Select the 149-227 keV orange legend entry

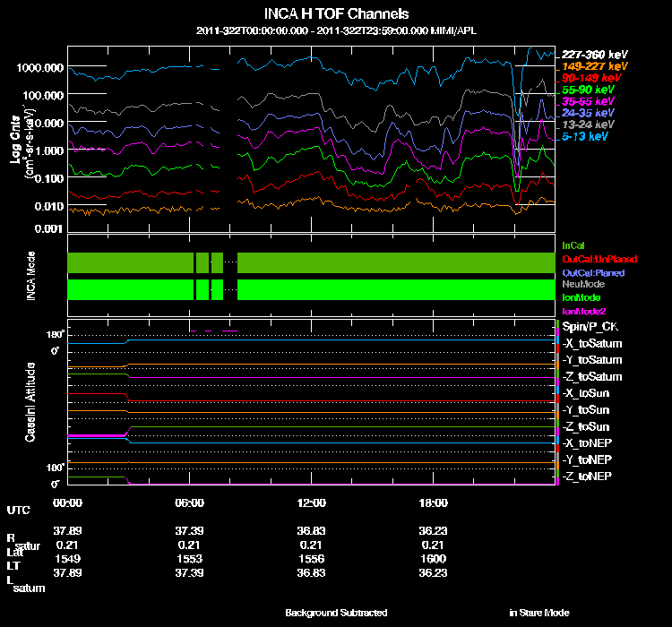coord(587,65)
